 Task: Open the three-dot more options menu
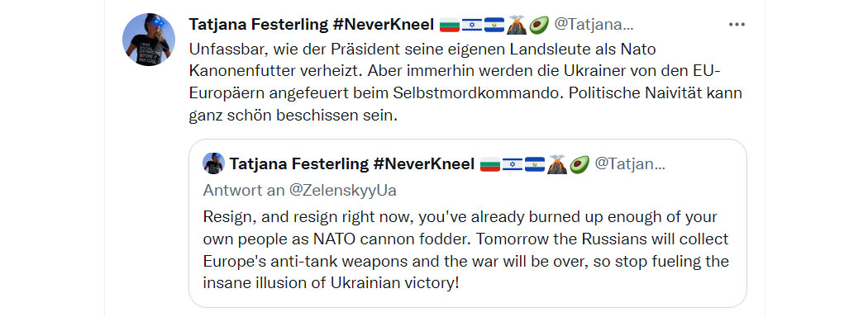click(x=737, y=25)
